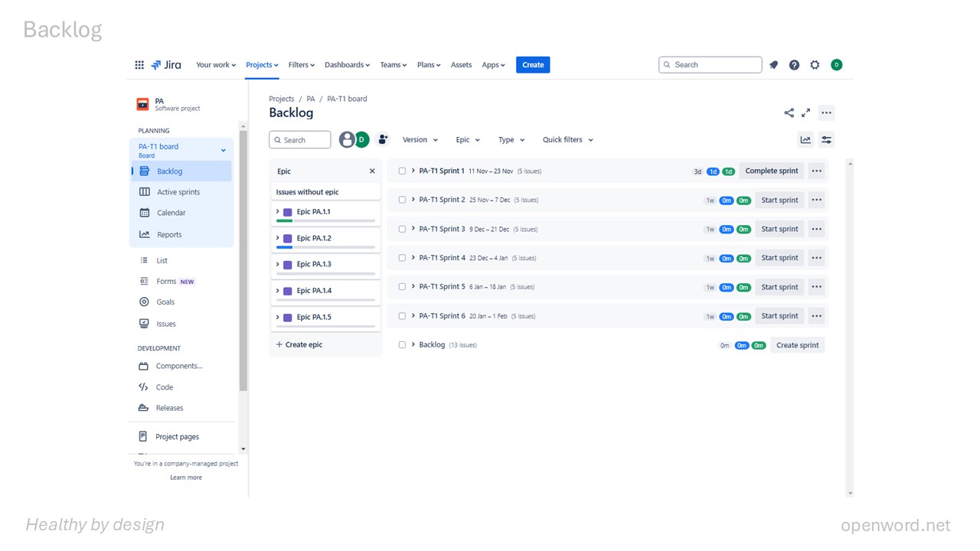This screenshot has height=551, width=980.
Task: Open Calendar in sidebar
Action: click(181, 213)
